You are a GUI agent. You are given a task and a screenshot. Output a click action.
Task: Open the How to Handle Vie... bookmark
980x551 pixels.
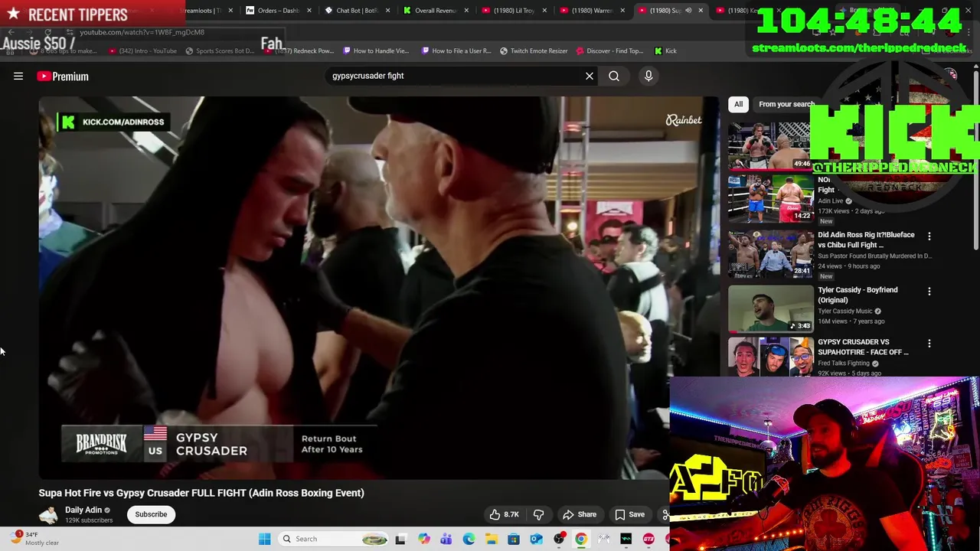point(376,51)
